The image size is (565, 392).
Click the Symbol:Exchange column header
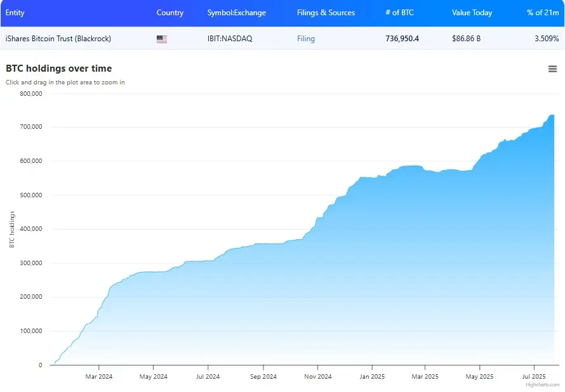tap(236, 13)
